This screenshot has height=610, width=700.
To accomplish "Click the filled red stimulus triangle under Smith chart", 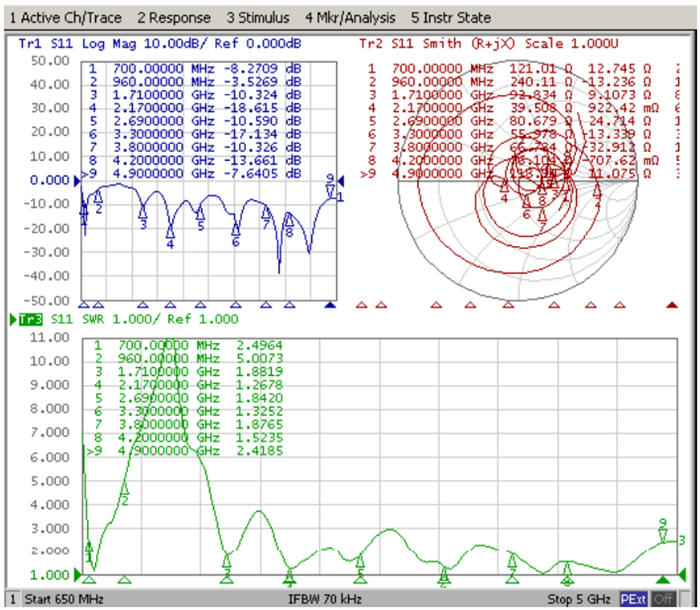I will point(672,305).
